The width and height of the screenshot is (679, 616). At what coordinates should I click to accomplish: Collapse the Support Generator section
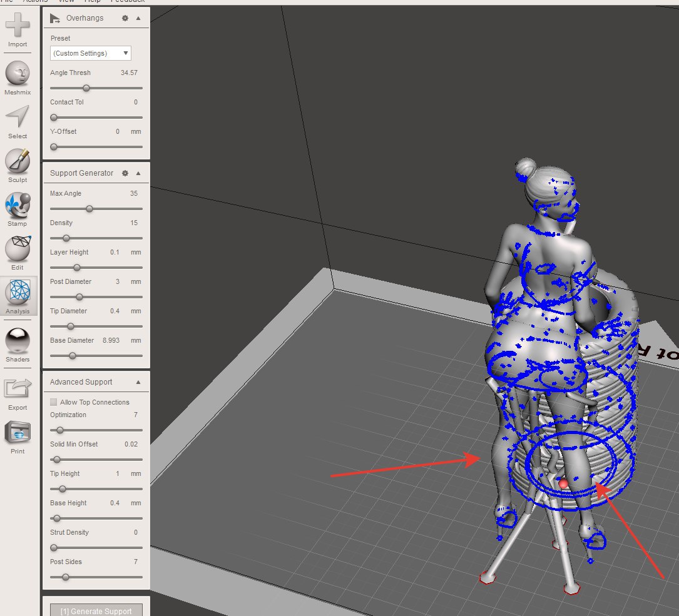(138, 173)
